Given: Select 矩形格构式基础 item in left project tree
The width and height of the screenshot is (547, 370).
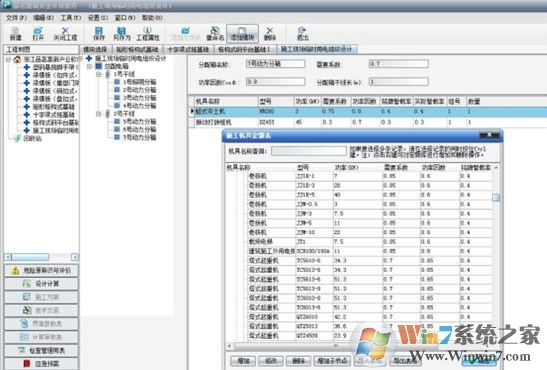Looking at the screenshot, I should 53,106.
